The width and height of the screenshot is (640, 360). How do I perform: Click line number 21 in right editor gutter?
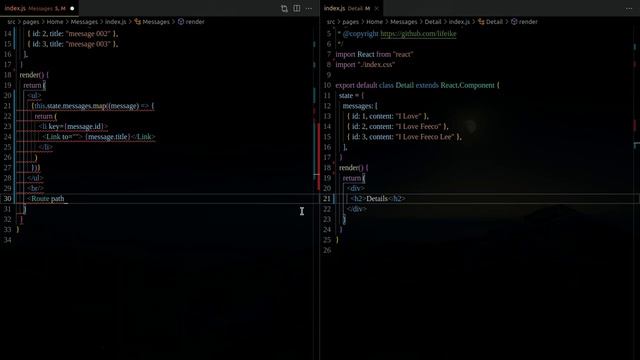[x=327, y=199]
